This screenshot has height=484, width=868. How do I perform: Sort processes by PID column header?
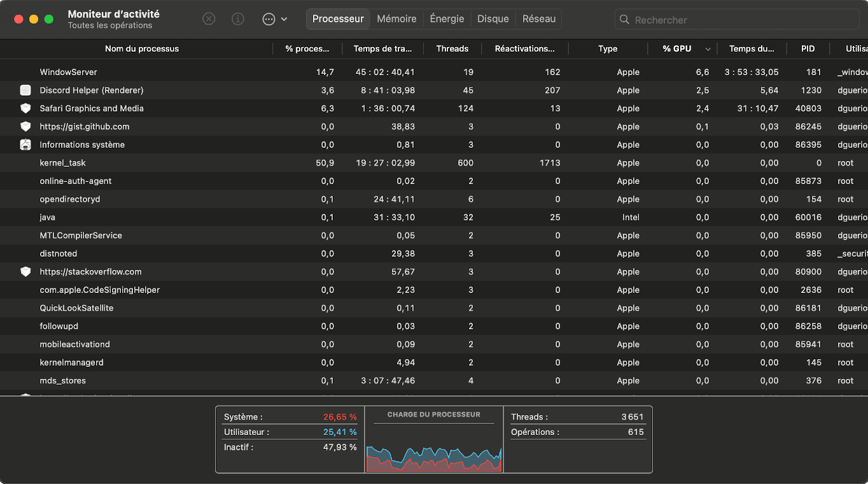coord(808,49)
